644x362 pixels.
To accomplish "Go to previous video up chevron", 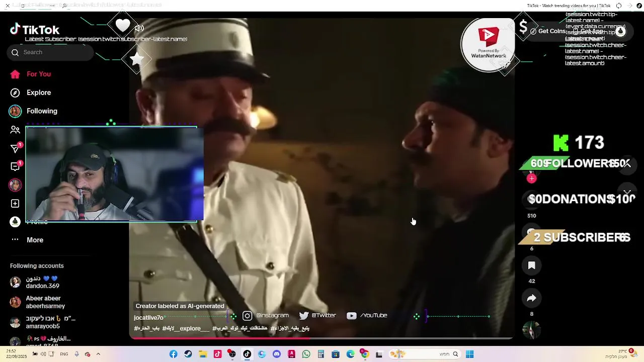I will [x=627, y=164].
